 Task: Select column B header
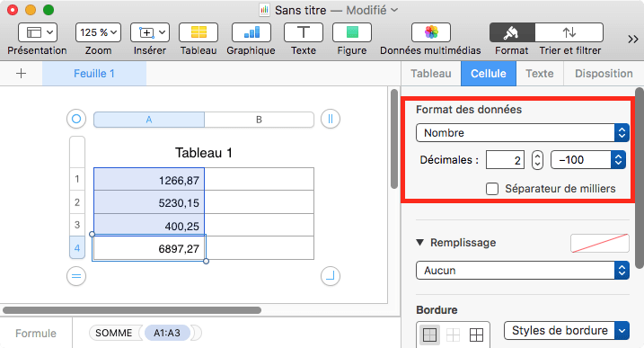point(260,120)
